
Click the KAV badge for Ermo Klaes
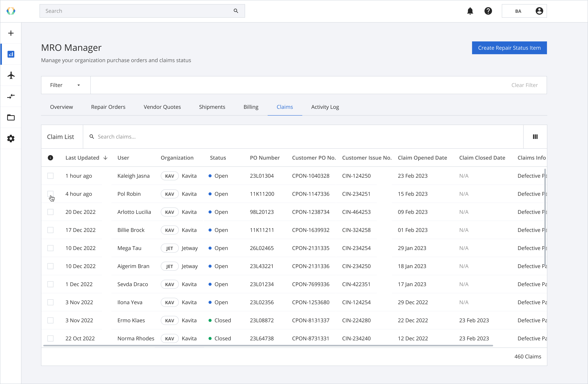(169, 321)
